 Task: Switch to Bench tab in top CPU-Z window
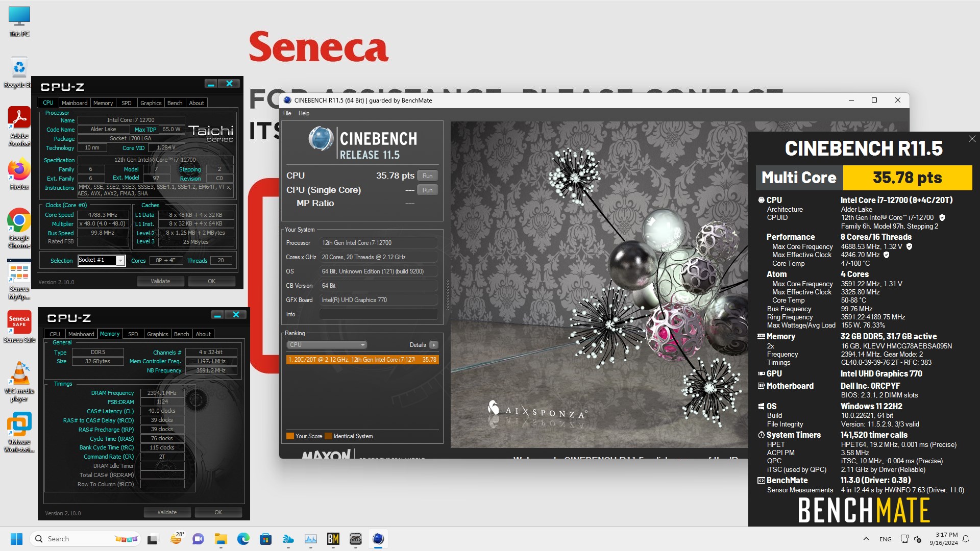tap(175, 103)
